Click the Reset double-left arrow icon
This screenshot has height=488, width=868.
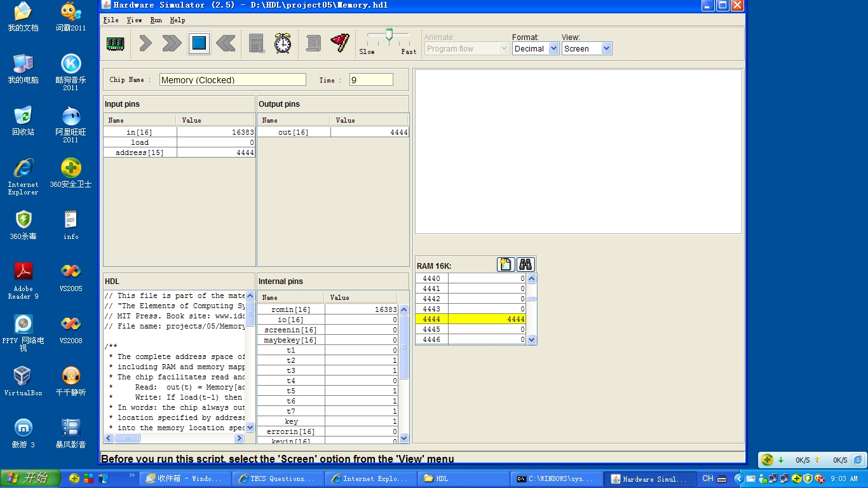pos(226,43)
